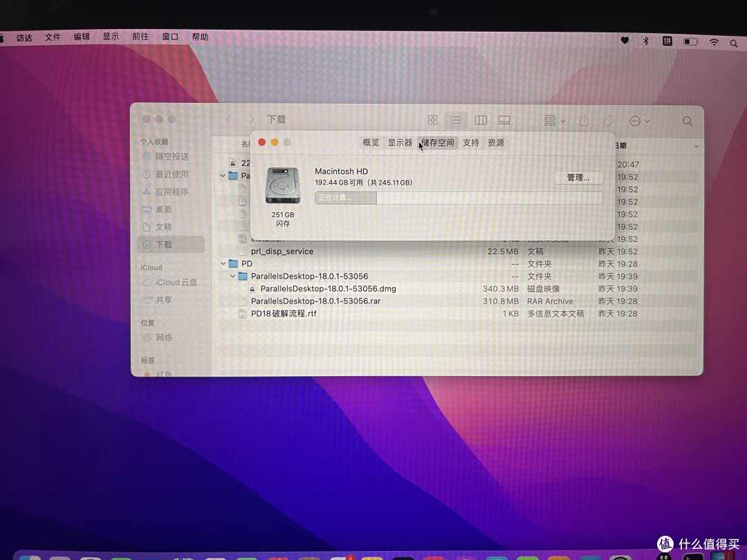Screen dimensions: 747x560
Task: Switch Finder to list view
Action: (x=455, y=120)
